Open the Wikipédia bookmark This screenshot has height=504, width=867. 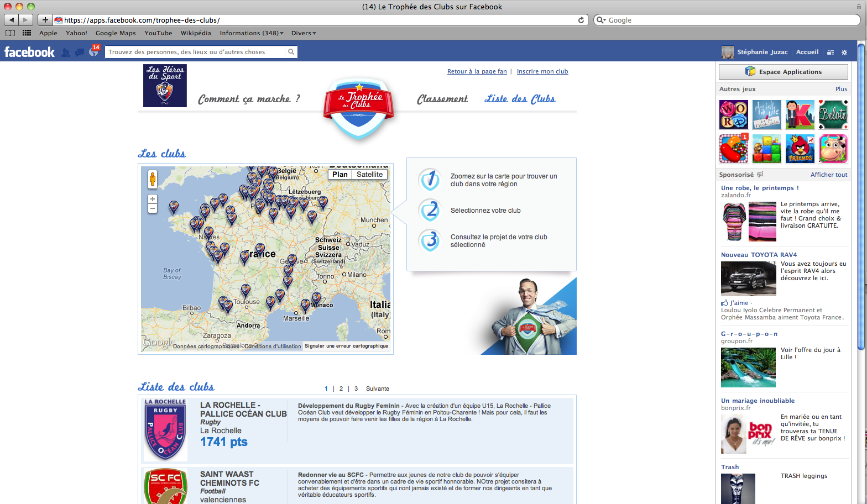click(x=196, y=33)
